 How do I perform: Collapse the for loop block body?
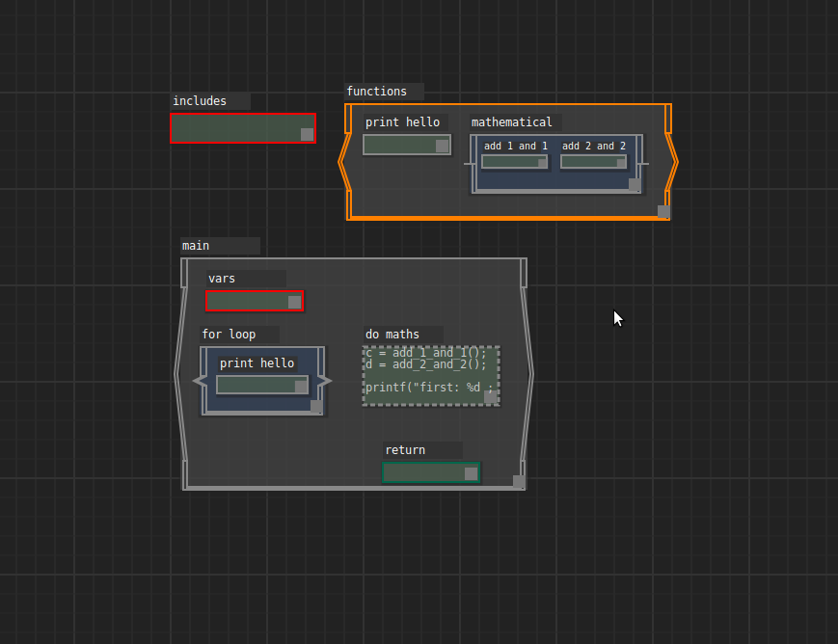pyautogui.click(x=318, y=407)
